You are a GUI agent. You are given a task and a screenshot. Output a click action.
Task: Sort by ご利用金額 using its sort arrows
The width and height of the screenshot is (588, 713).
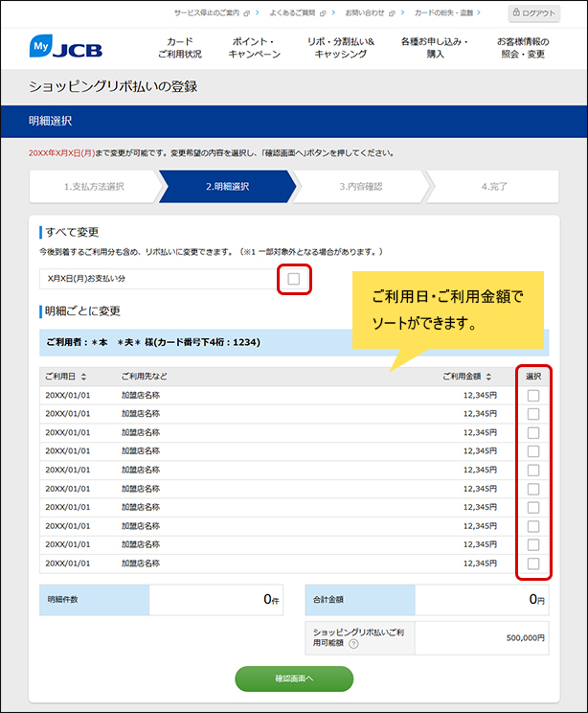tap(488, 377)
